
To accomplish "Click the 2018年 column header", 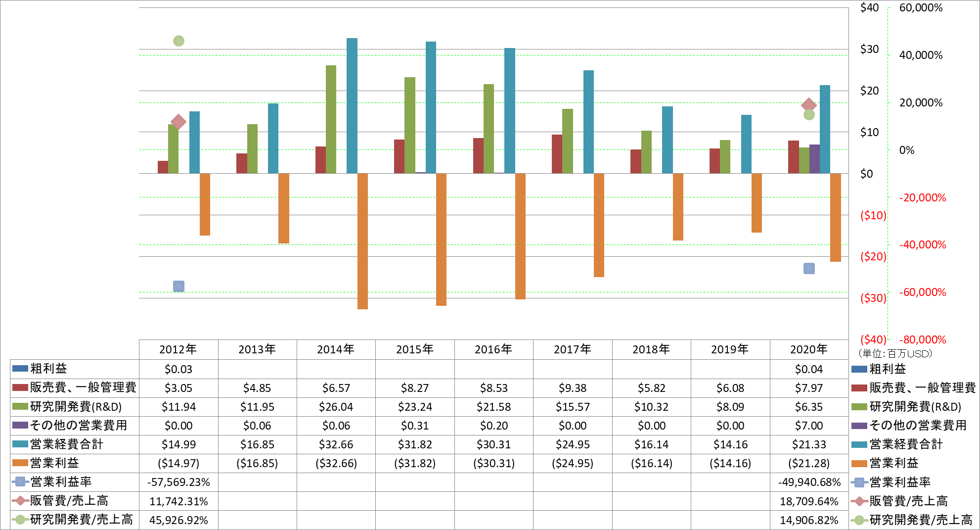I will tap(651, 349).
